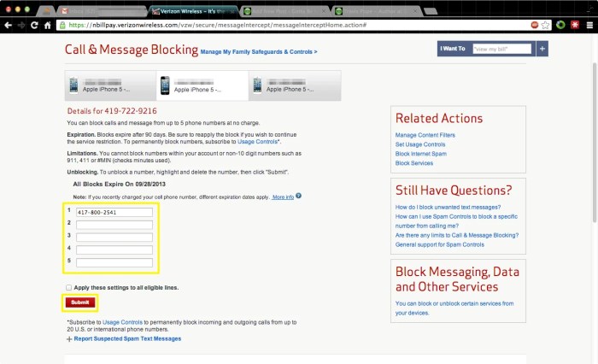Click the plus button beside I Want To
The width and height of the screenshot is (598, 364).
542,49
